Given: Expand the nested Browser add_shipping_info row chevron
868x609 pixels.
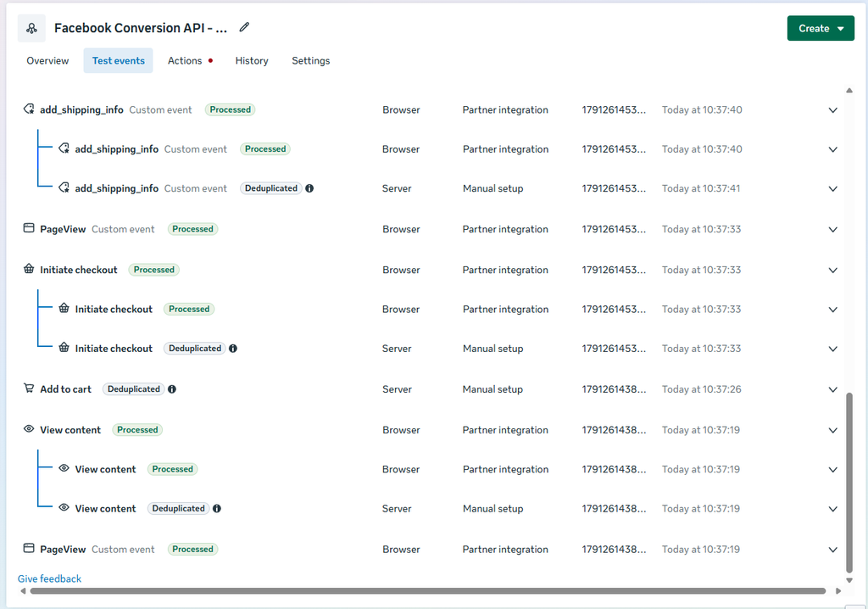Looking at the screenshot, I should [x=833, y=149].
